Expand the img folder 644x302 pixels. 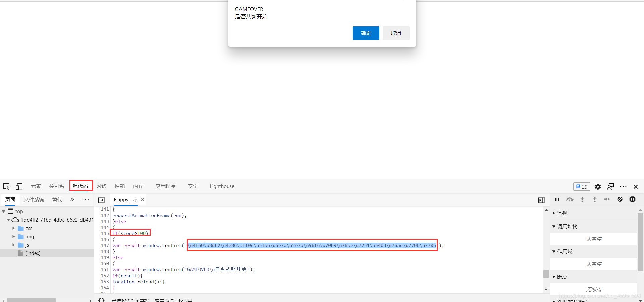(13, 237)
